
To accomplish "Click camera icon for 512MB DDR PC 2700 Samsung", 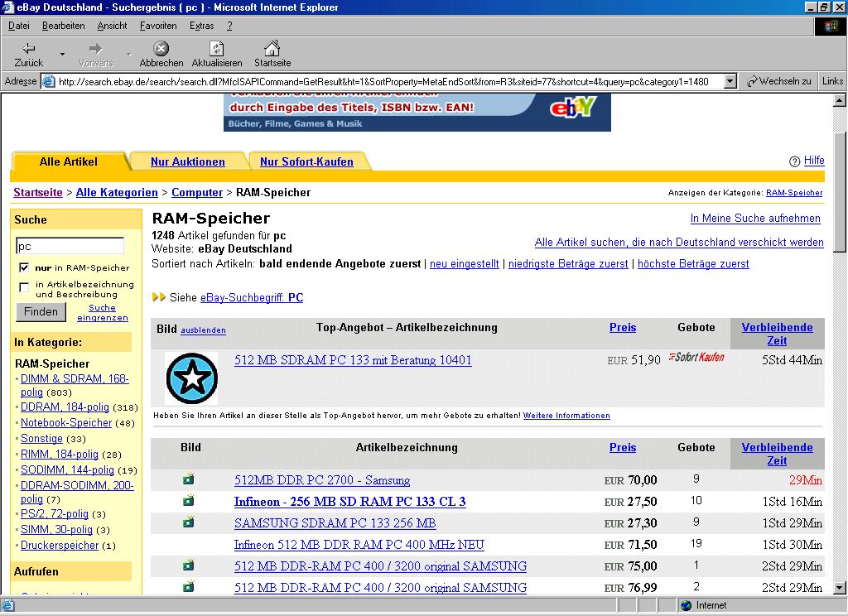I will coord(188,479).
